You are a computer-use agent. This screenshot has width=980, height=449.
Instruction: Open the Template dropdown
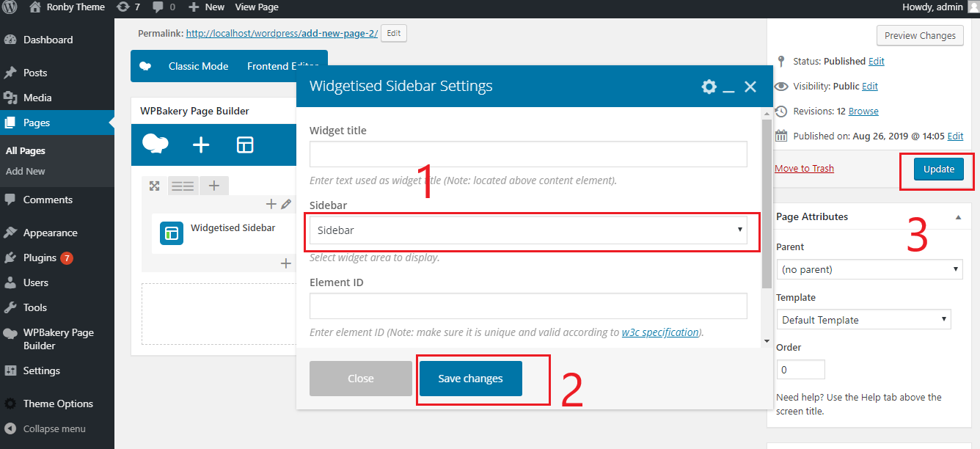point(863,320)
